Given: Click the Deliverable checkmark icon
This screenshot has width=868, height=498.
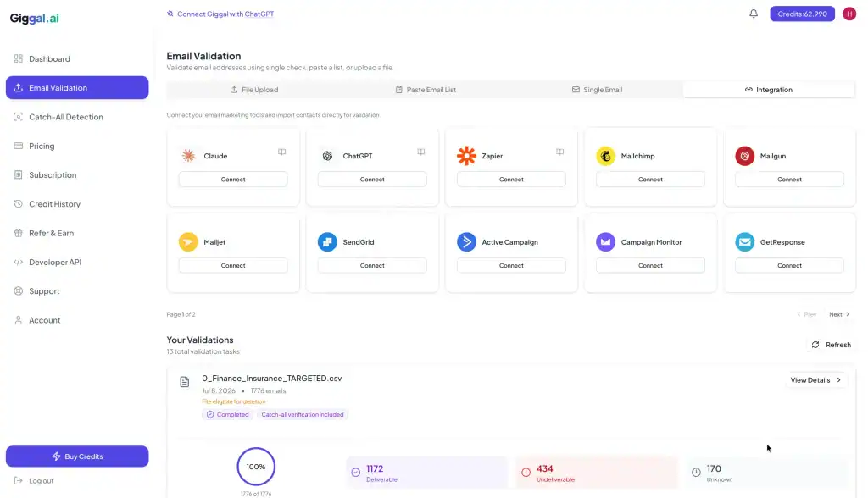Looking at the screenshot, I should point(355,473).
